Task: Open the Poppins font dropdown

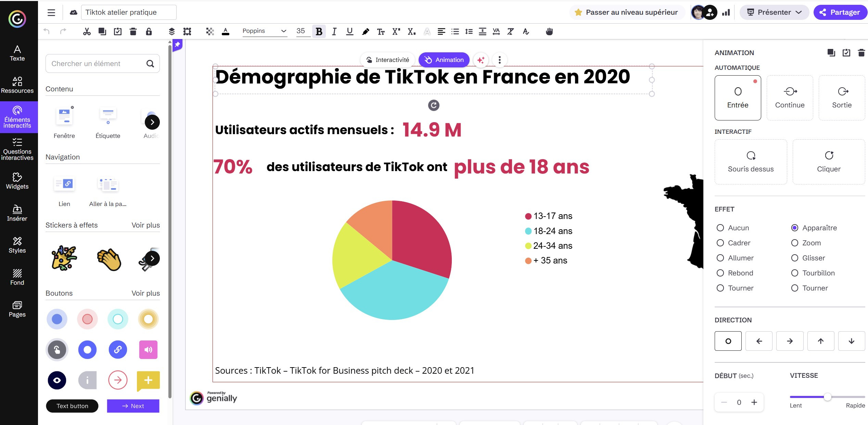Action: point(264,31)
